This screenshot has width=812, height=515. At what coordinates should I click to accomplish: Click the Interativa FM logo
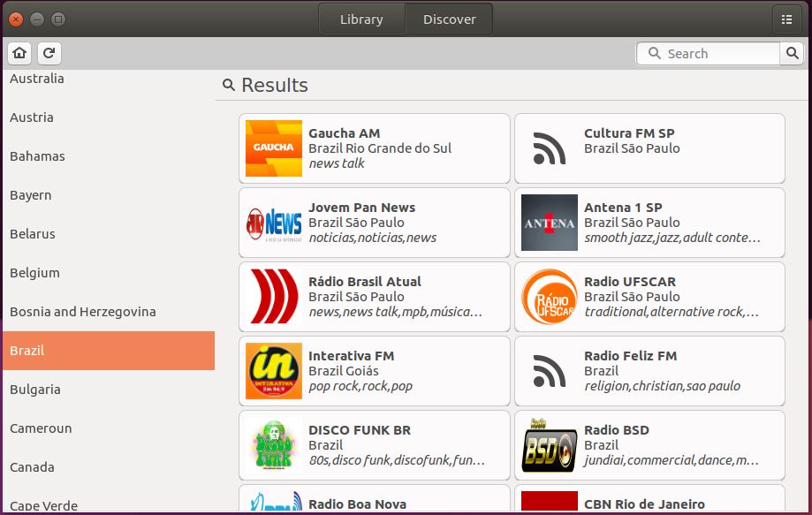(x=274, y=371)
